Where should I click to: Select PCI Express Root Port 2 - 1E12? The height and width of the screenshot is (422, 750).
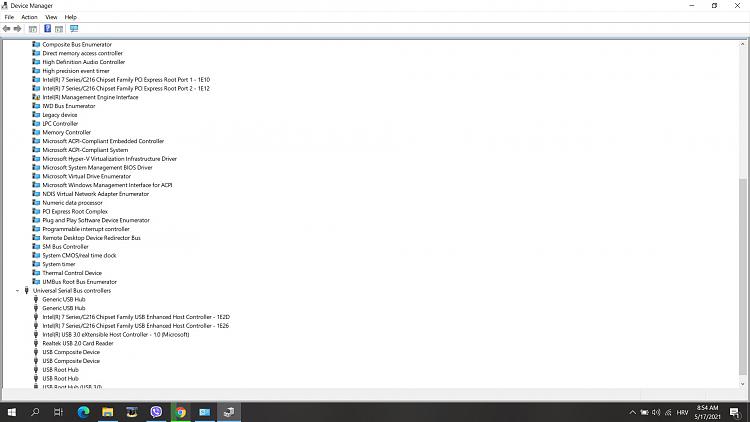[x=126, y=88]
